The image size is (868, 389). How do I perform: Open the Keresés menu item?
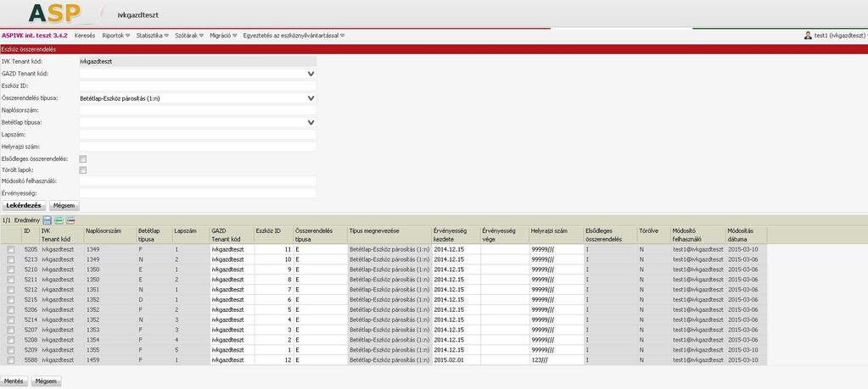pyautogui.click(x=84, y=36)
